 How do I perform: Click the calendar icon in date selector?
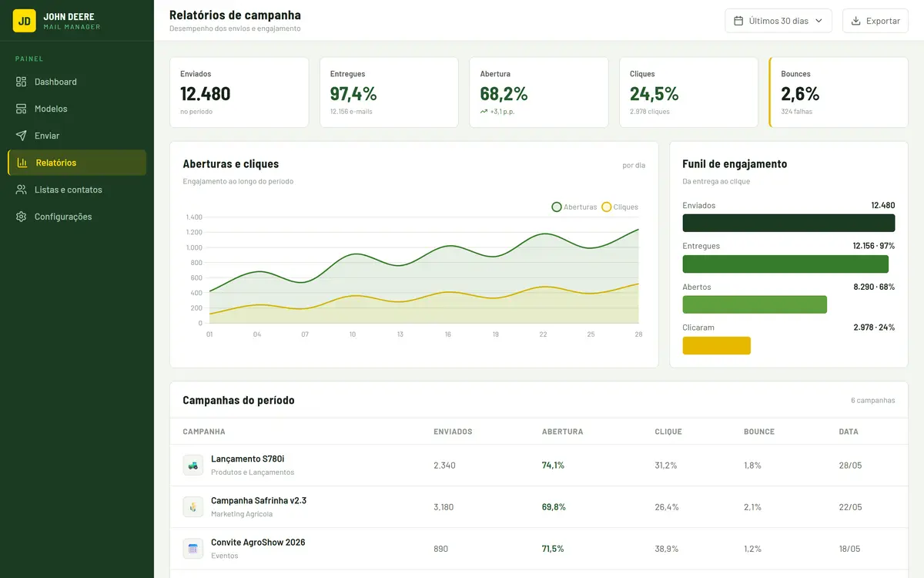coord(738,21)
